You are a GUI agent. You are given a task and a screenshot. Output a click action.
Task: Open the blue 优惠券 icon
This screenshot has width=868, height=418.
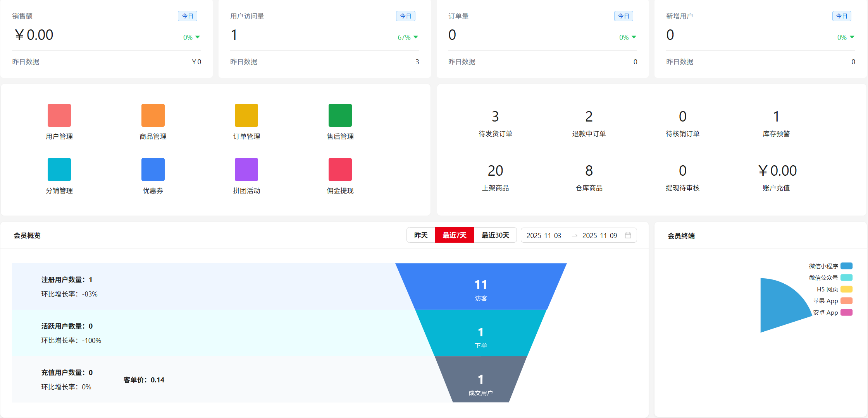[x=153, y=170]
